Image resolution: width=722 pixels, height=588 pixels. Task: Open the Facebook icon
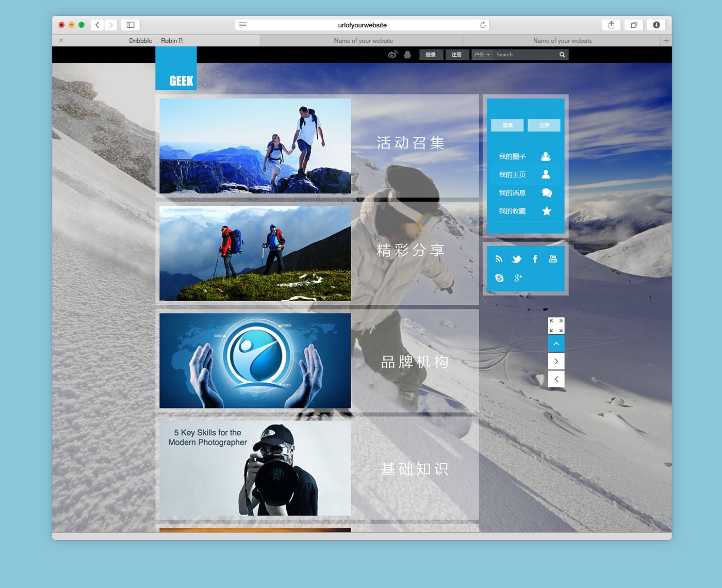click(535, 259)
